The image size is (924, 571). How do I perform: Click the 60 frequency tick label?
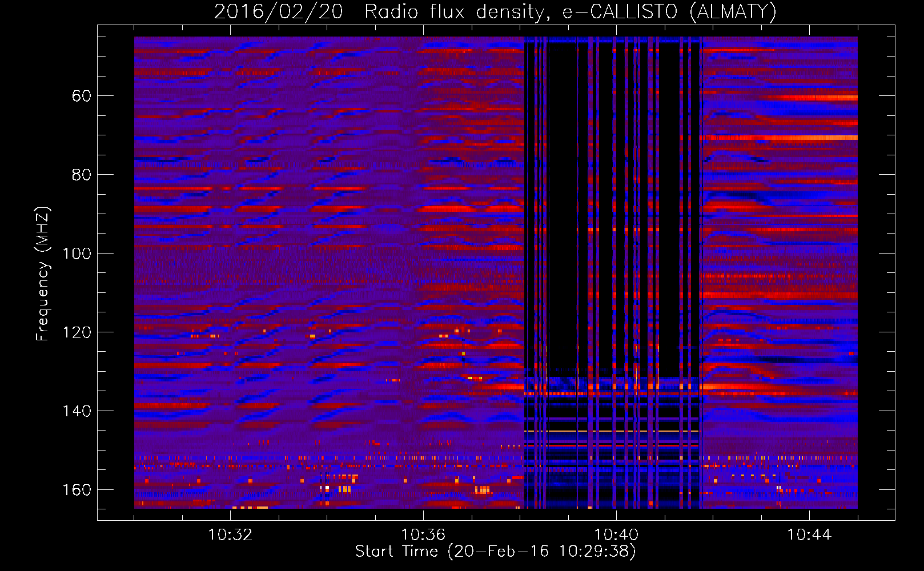click(82, 96)
